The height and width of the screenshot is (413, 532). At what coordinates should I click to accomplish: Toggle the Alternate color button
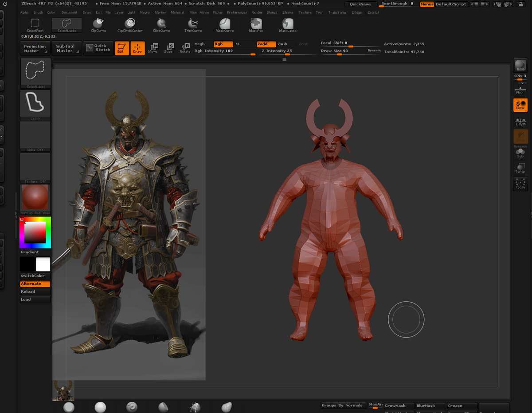[35, 284]
